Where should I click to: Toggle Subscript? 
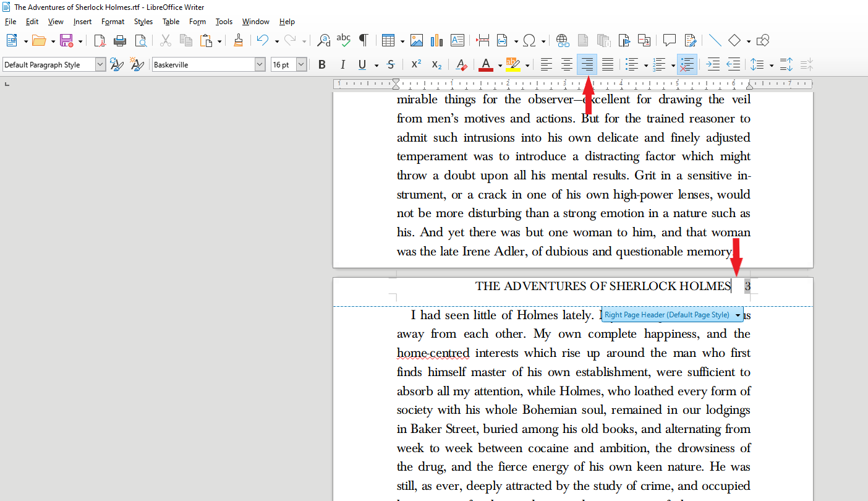(x=436, y=64)
